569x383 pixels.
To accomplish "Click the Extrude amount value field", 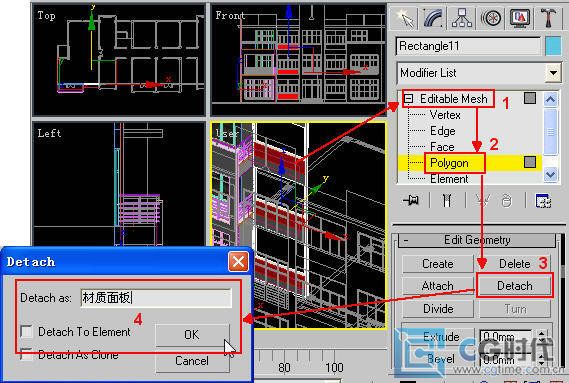I will tap(506, 337).
